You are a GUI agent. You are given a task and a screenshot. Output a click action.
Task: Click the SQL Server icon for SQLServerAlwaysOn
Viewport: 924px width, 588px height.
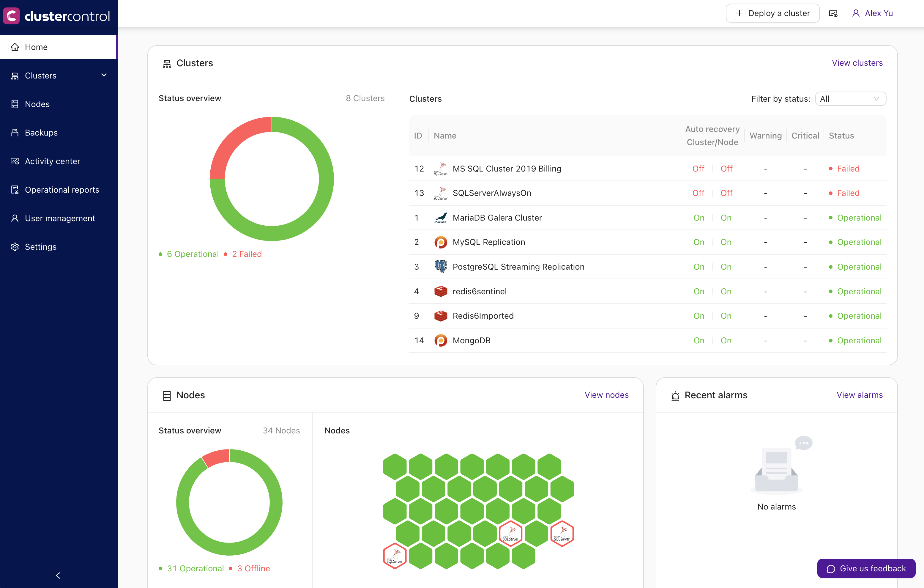pyautogui.click(x=441, y=193)
